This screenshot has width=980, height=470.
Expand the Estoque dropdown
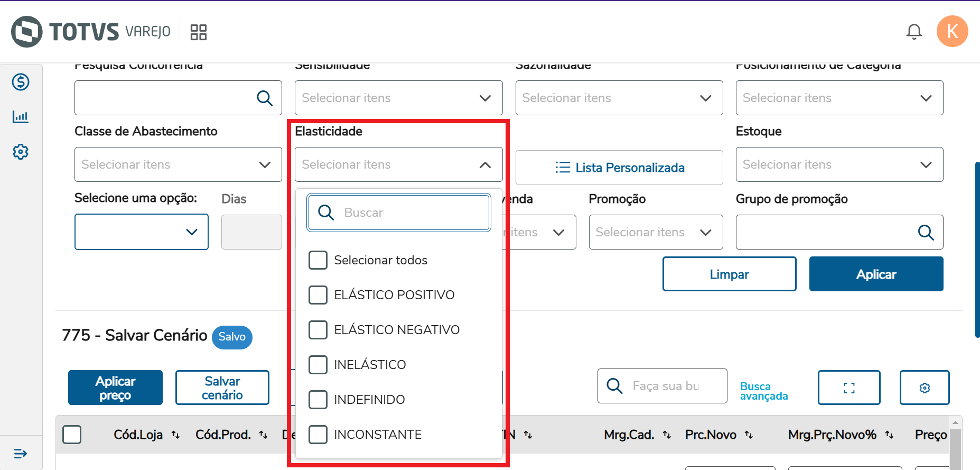[839, 164]
